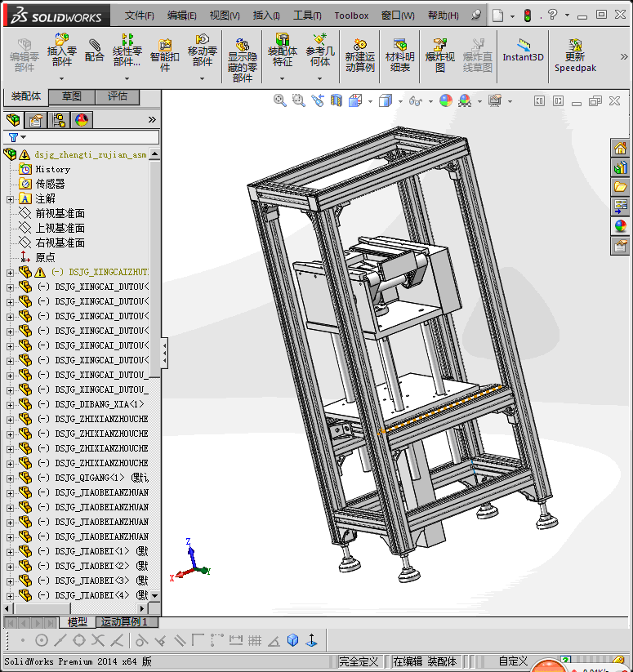Viewport: 633px width, 672px height.
Task: Open the 文件(F) menu
Action: click(140, 16)
